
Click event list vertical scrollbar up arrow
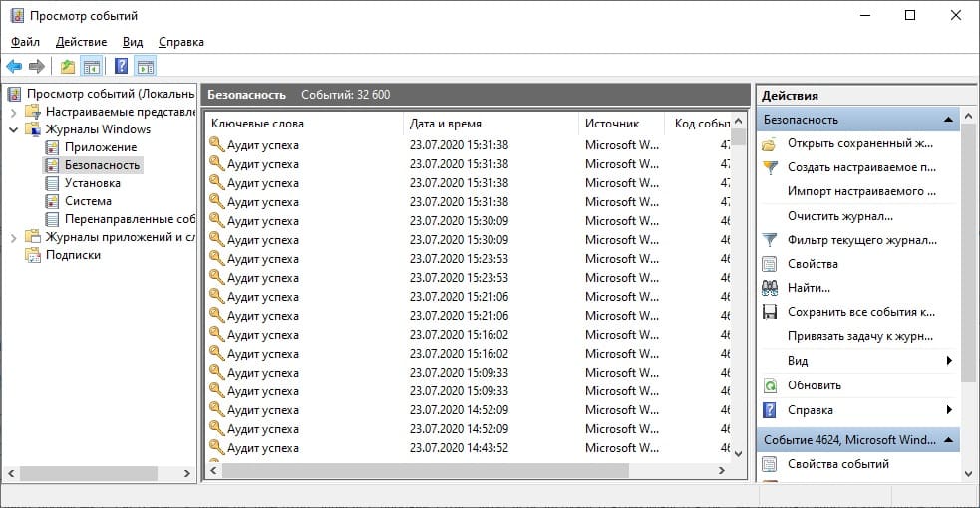point(738,121)
